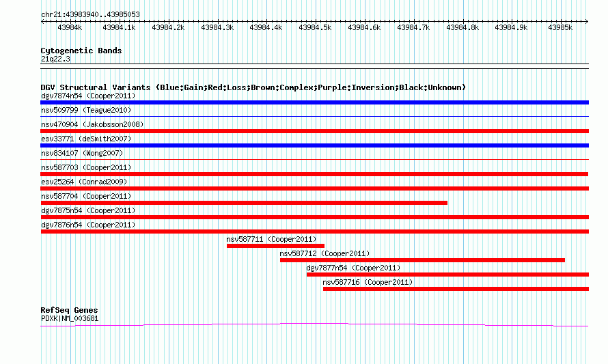Click the 43984.1k ruler position
The width and height of the screenshot is (608, 364).
119,27
